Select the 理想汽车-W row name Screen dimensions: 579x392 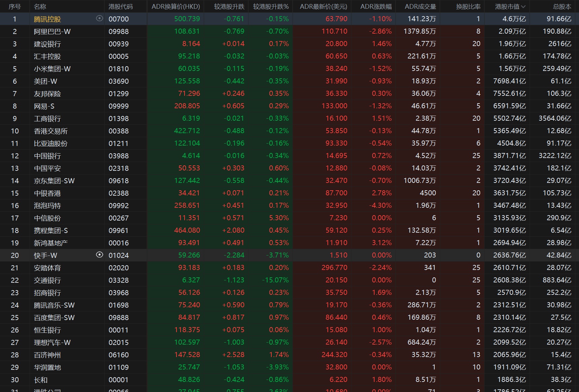pos(52,343)
